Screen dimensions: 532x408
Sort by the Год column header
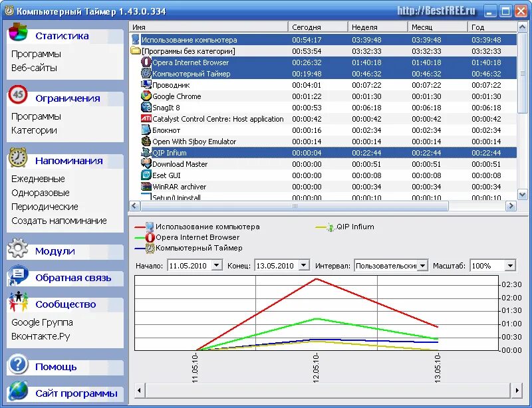click(x=492, y=27)
